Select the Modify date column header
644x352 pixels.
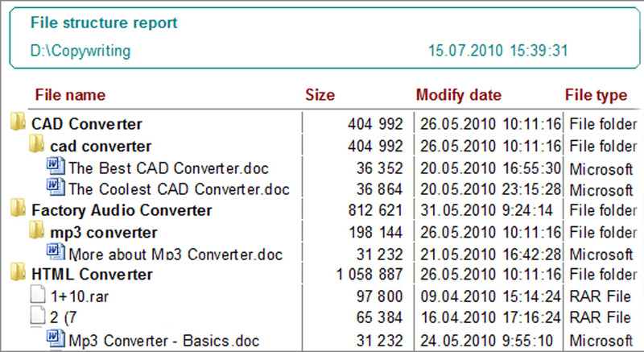coord(459,95)
